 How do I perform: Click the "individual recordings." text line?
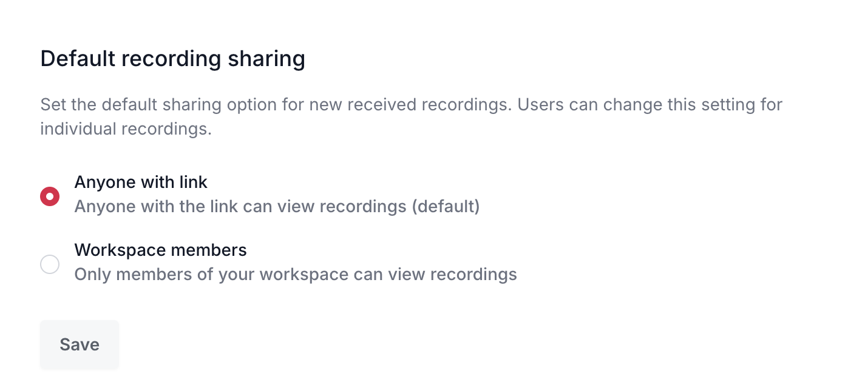tap(126, 129)
